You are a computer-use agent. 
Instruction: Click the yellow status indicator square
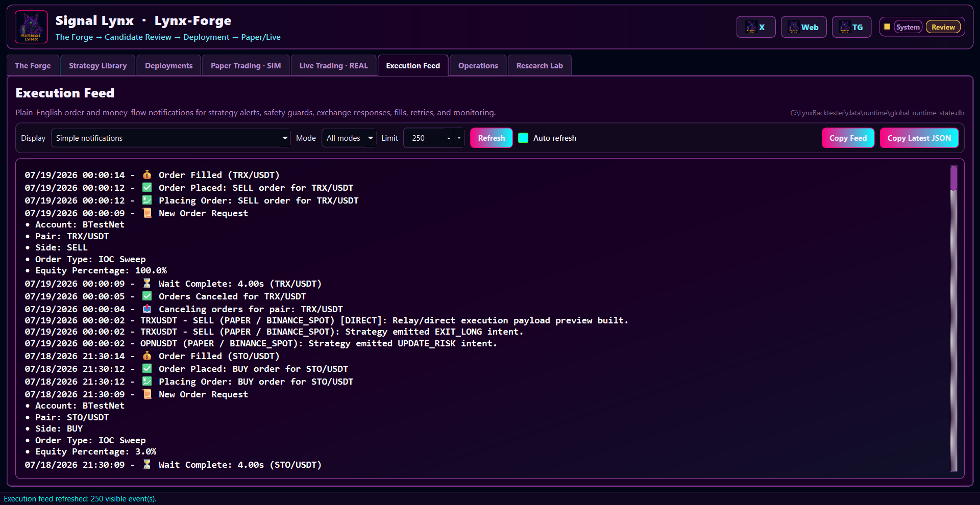click(x=887, y=27)
